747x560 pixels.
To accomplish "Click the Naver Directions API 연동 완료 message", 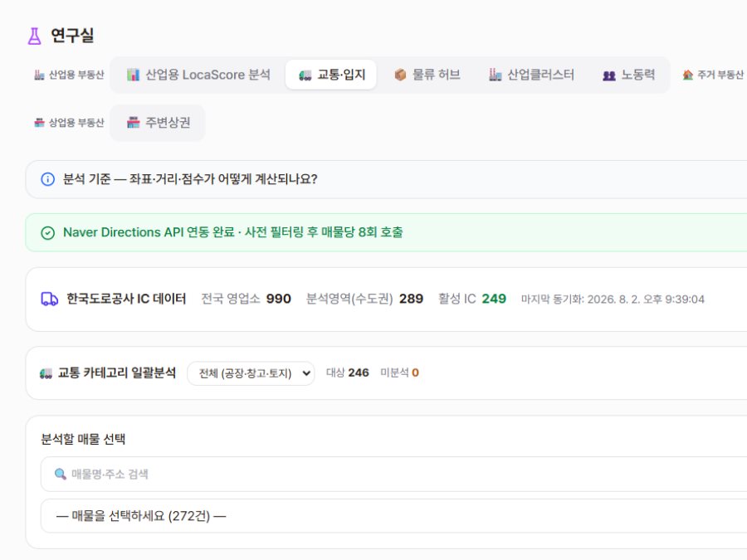I will 233,232.
